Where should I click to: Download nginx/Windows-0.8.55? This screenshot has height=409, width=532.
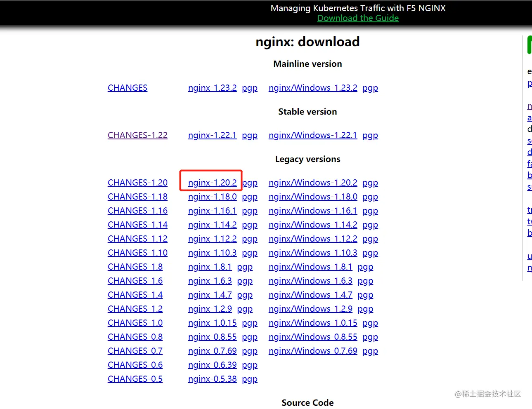pyautogui.click(x=313, y=337)
